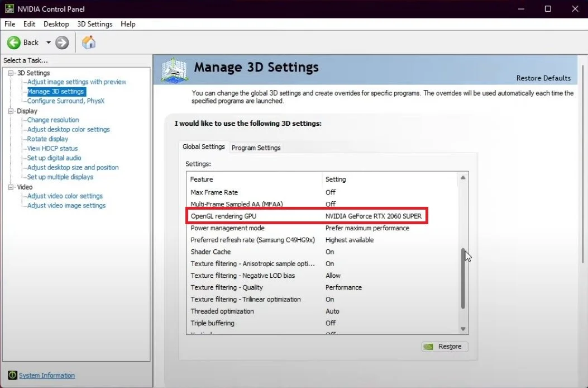588x388 pixels.
Task: Open the Back history dropdown arrow
Action: (49, 42)
